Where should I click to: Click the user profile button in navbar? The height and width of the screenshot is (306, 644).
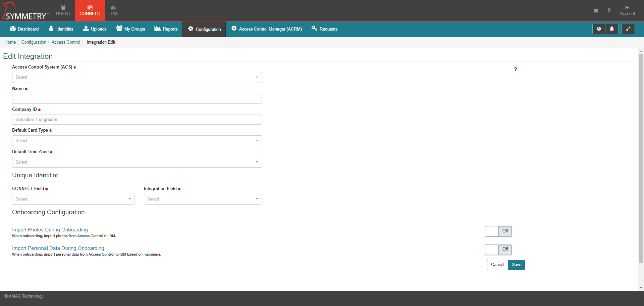click(612, 29)
